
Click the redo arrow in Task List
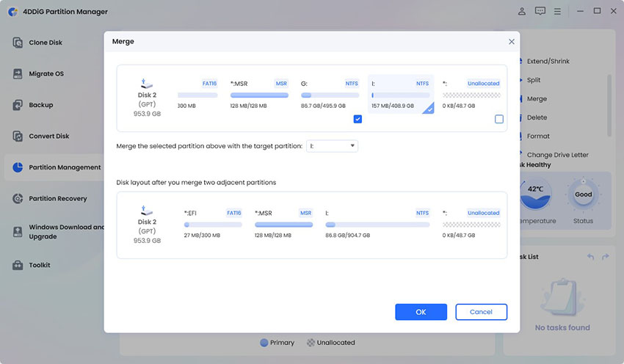pos(606,257)
